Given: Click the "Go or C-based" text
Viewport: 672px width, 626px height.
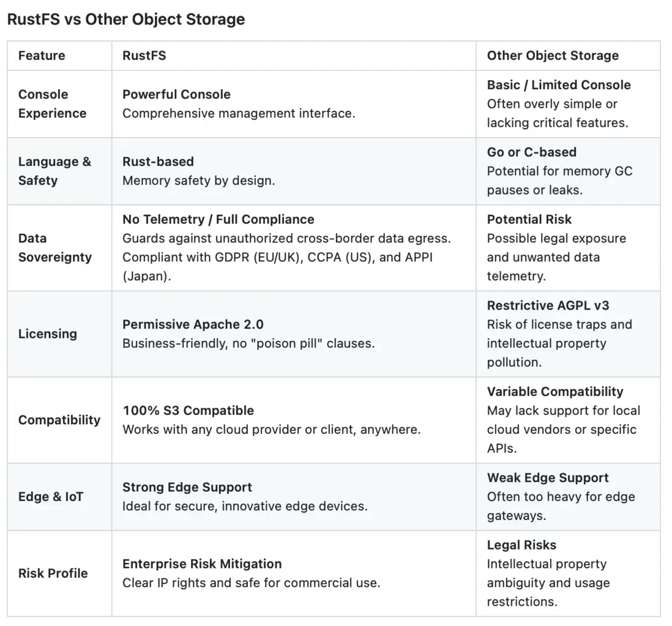Looking at the screenshot, I should coord(531,152).
